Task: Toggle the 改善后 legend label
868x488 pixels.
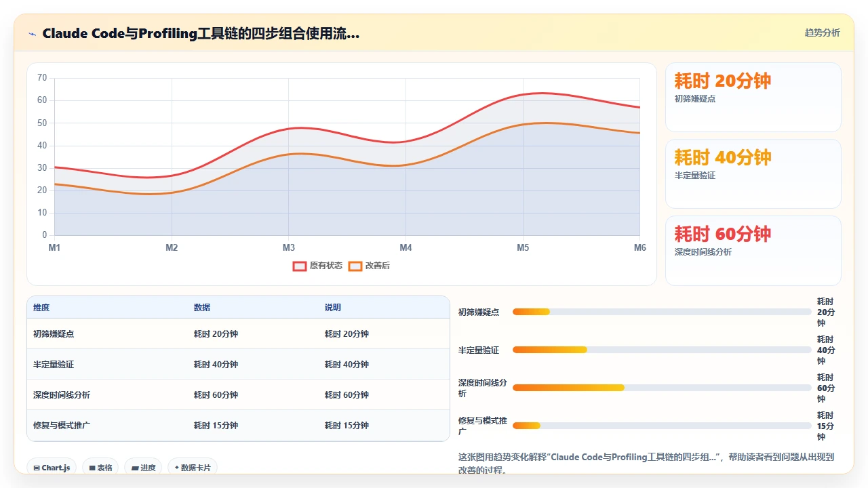Action: pos(378,266)
